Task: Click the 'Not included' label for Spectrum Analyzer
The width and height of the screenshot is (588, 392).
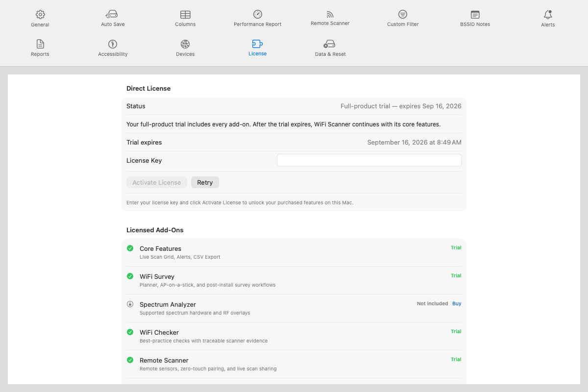Action: coord(433,304)
